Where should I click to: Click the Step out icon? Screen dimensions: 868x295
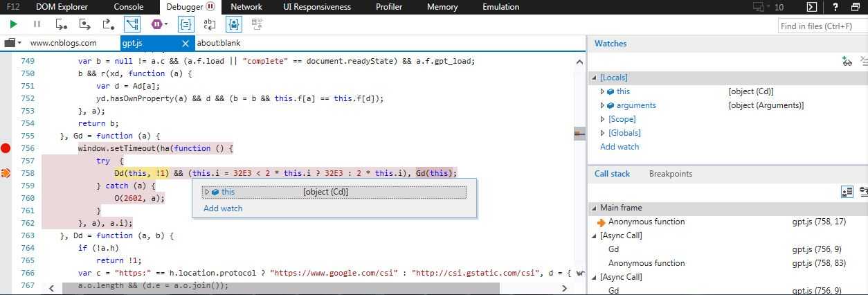pos(108,24)
